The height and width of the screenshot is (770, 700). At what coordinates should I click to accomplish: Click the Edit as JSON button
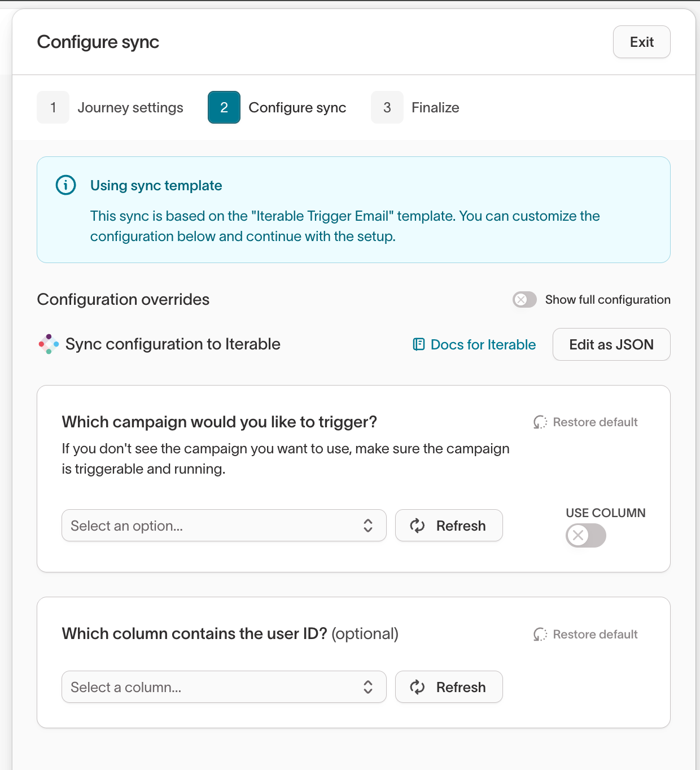[x=611, y=344]
